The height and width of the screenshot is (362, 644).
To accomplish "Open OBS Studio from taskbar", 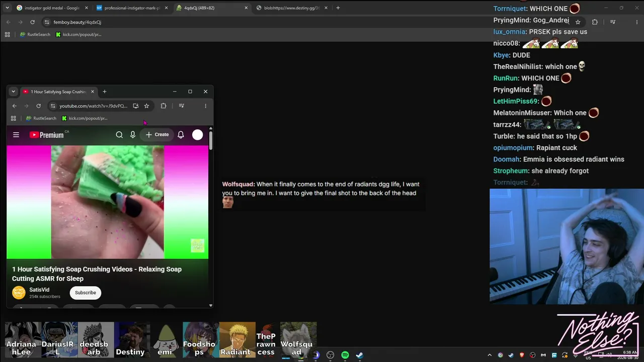I will (x=331, y=355).
